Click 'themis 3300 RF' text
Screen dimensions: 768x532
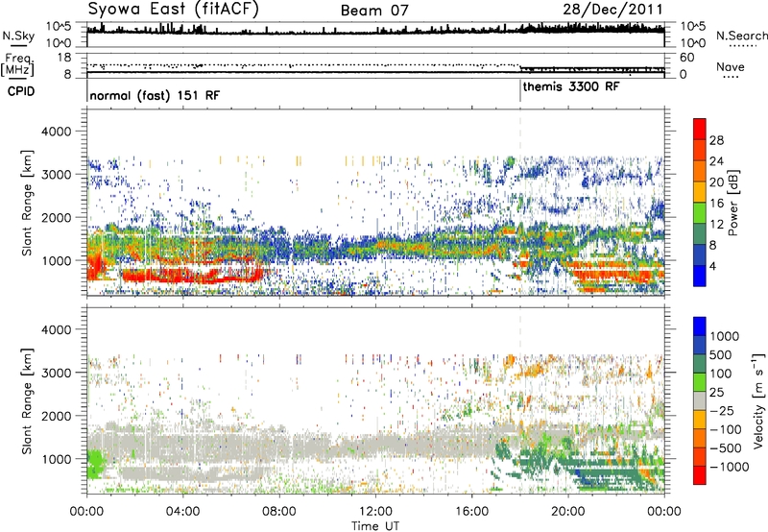click(571, 87)
